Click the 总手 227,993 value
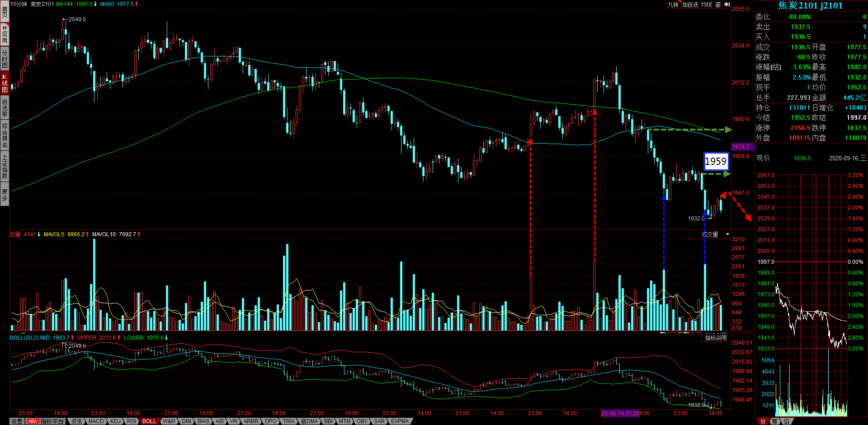Screen dimensions: 868x425 (799, 98)
